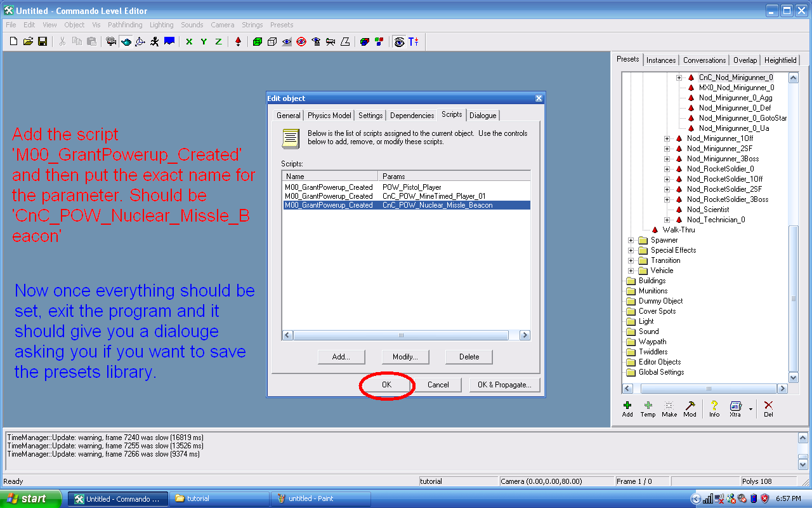This screenshot has height=508, width=812.
Task: Toggle X axis restriction
Action: tap(189, 42)
